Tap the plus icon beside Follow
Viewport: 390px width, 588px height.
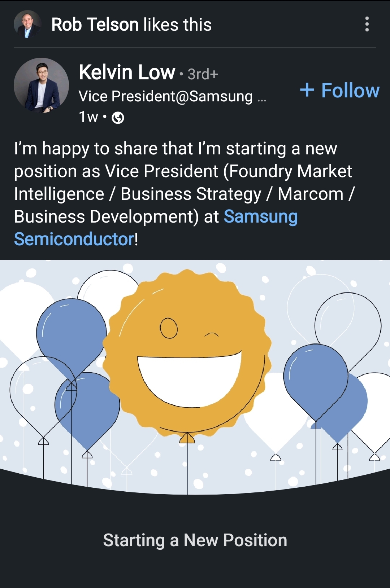[307, 90]
